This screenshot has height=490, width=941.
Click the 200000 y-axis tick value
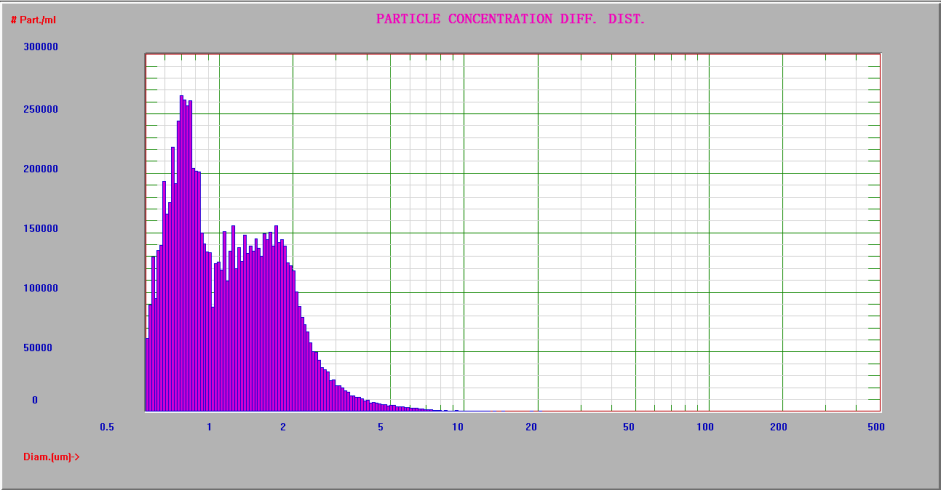41,168
